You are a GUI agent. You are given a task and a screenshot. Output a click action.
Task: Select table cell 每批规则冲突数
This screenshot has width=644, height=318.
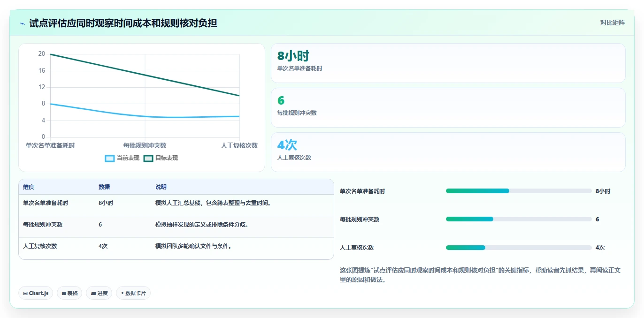[43, 225]
